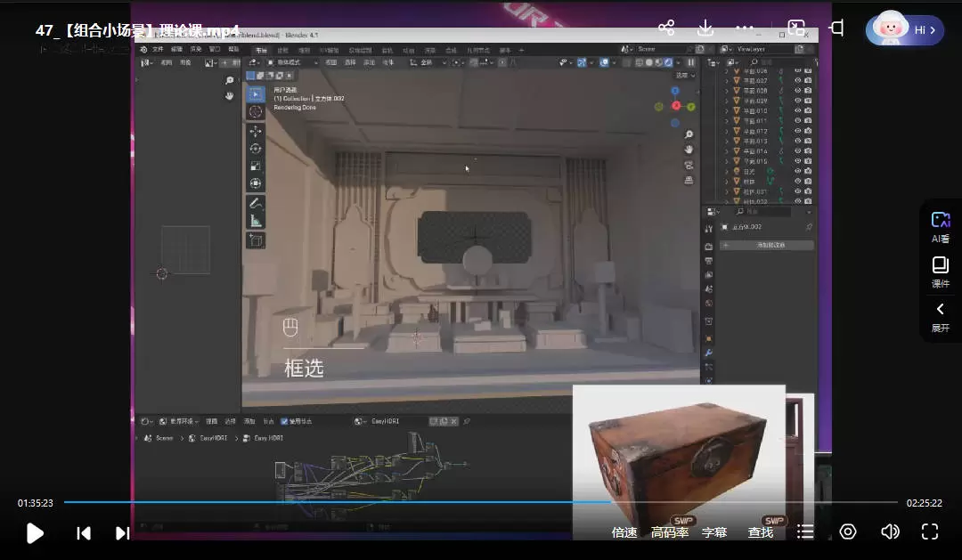Open the 课件 courseware panel
Viewport: 962px width, 560px height.
(941, 272)
